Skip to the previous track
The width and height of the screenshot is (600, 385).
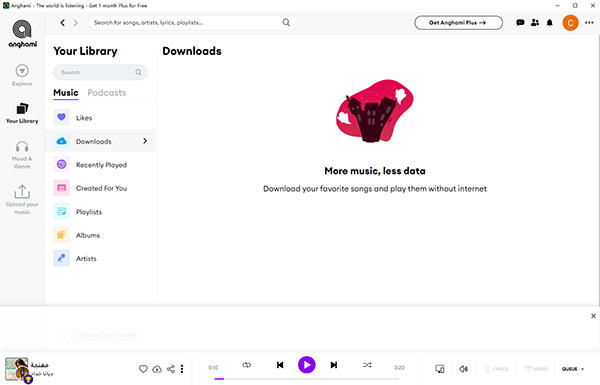[x=280, y=365]
